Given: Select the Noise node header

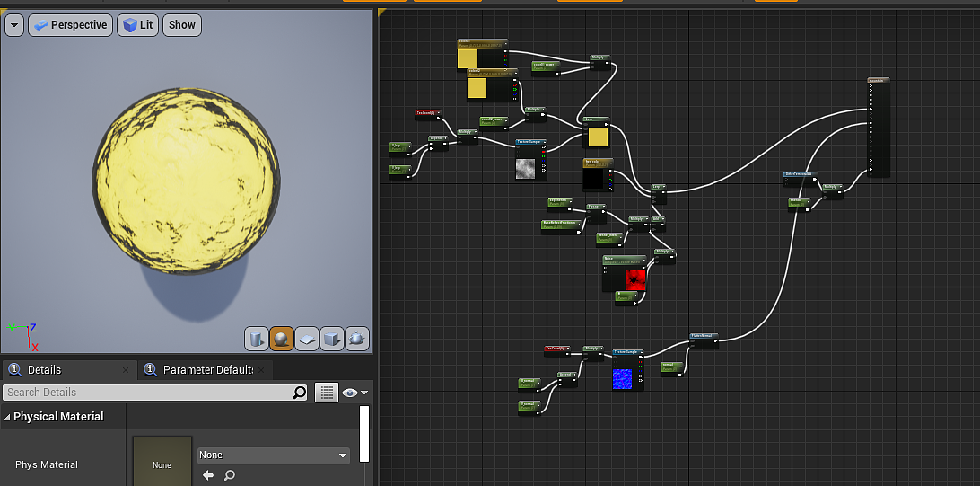Looking at the screenshot, I should pyautogui.click(x=625, y=259).
